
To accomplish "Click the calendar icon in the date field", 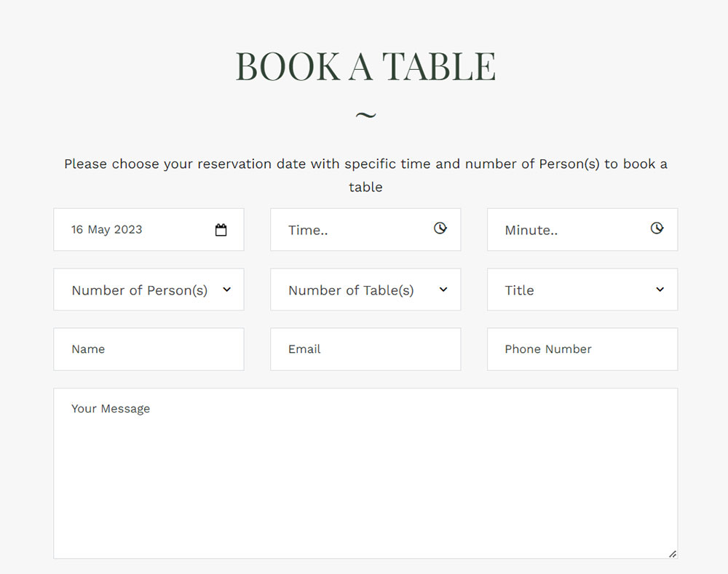I will 221,230.
